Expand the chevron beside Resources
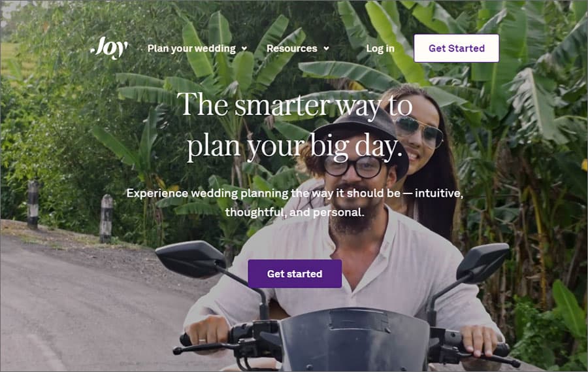Viewport: 588px width, 372px height. point(326,48)
